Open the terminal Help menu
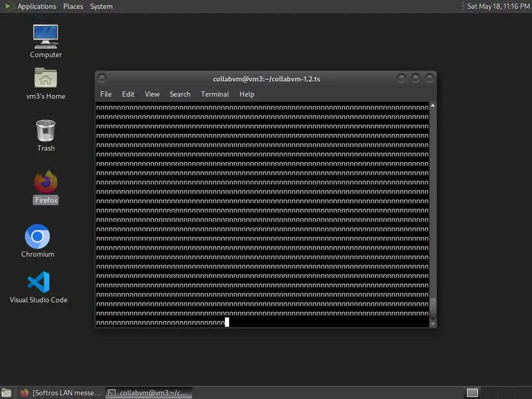The height and width of the screenshot is (399, 532). [x=247, y=95]
